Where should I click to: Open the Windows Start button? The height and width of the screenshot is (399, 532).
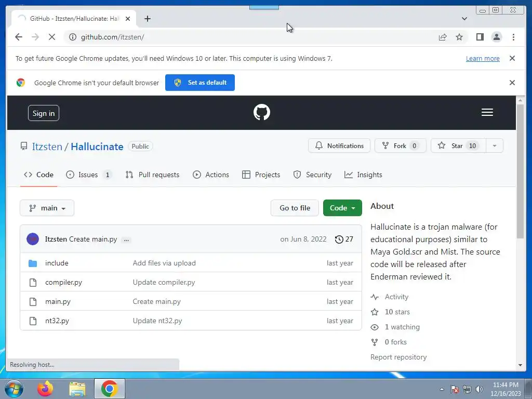14,389
